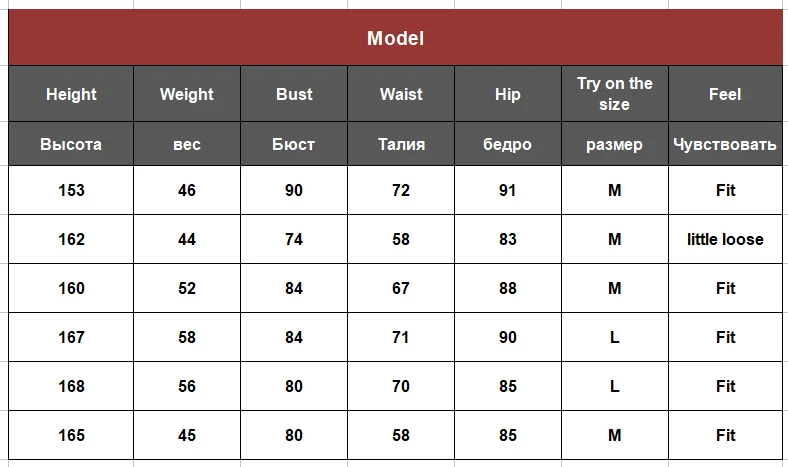Select the Высота cell
This screenshot has height=467, width=788.
tap(71, 144)
